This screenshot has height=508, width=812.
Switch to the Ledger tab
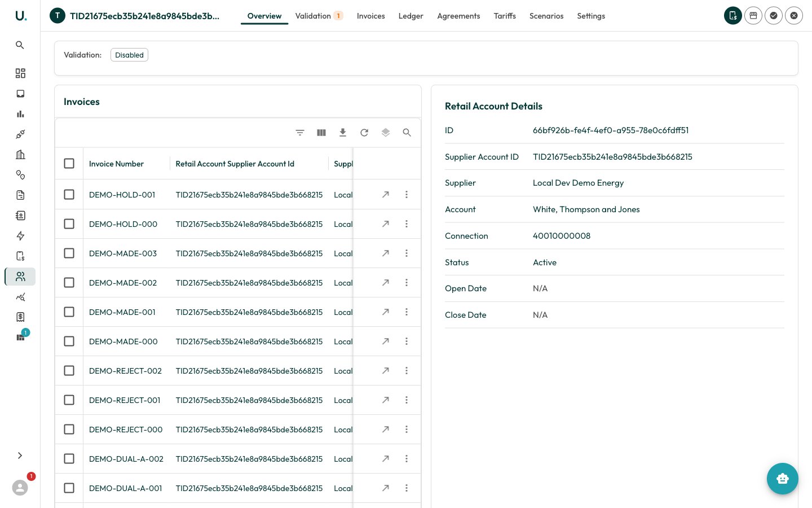(x=411, y=16)
